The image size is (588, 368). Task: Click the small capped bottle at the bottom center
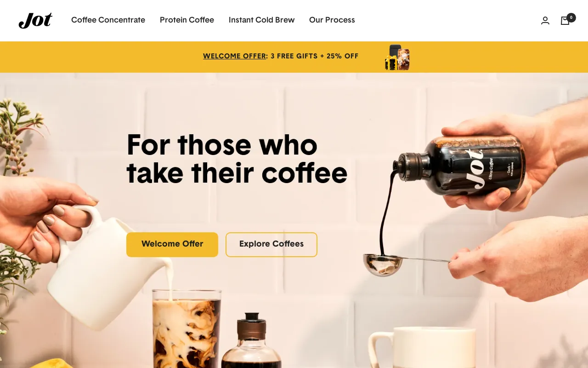[251, 341]
